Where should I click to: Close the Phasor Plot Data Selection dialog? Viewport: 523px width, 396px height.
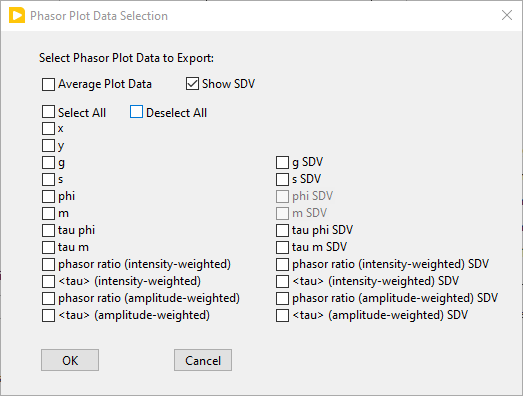tap(507, 15)
